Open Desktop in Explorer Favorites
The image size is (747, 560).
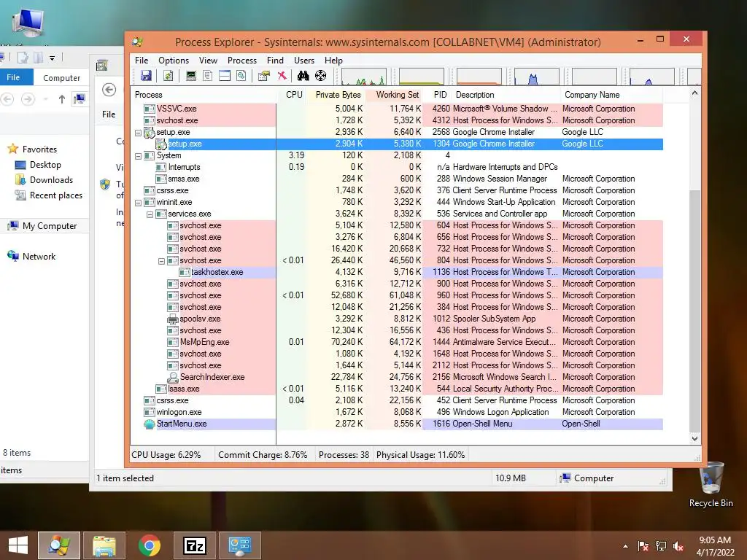(38, 165)
